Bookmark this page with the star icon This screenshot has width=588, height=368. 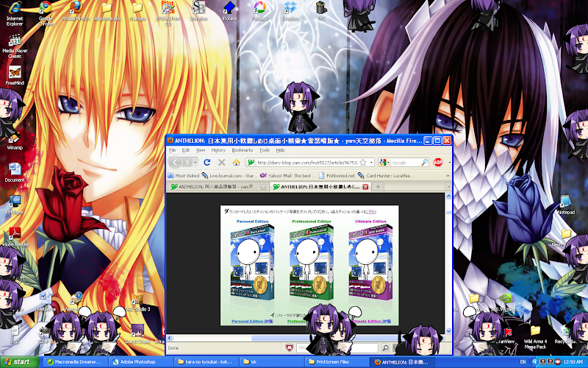(362, 163)
